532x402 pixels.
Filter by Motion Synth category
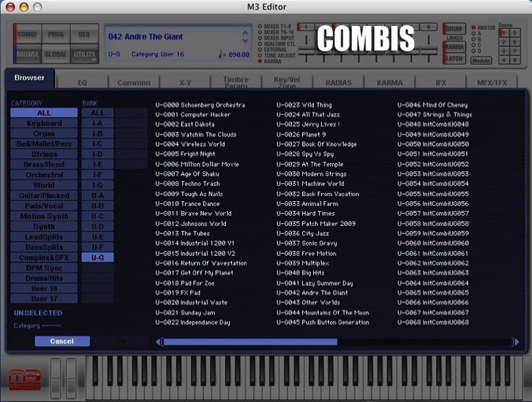point(44,216)
